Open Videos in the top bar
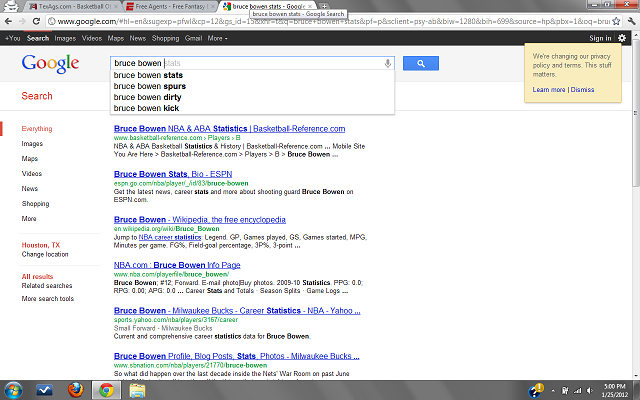Viewport: 640px width, 400px height. 91,38
